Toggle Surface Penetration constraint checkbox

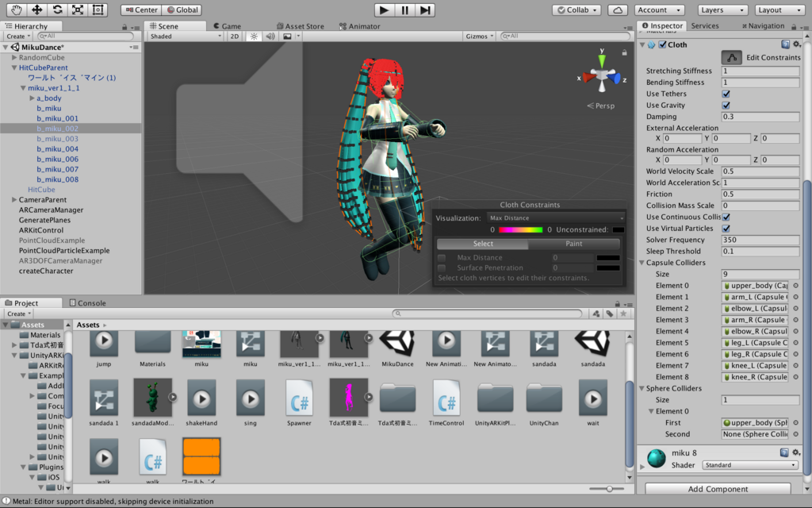442,268
